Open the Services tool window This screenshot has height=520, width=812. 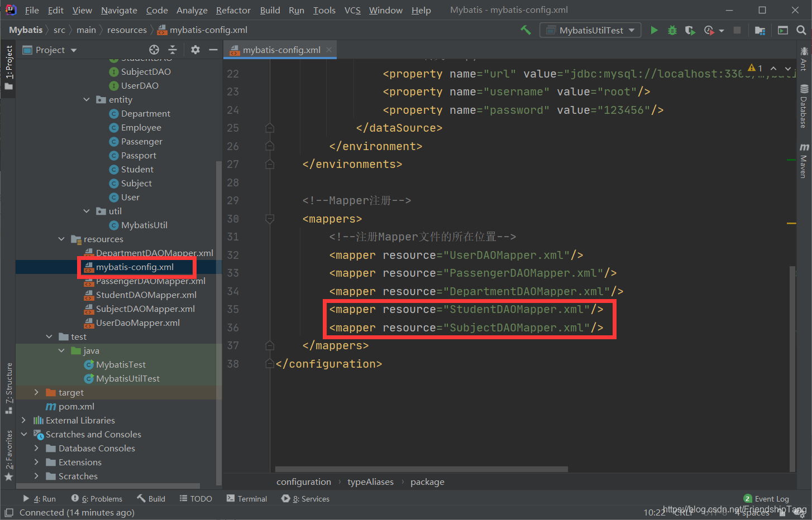[x=305, y=499]
